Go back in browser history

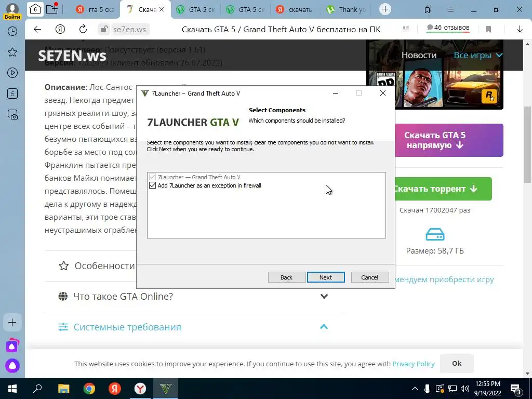pyautogui.click(x=37, y=30)
